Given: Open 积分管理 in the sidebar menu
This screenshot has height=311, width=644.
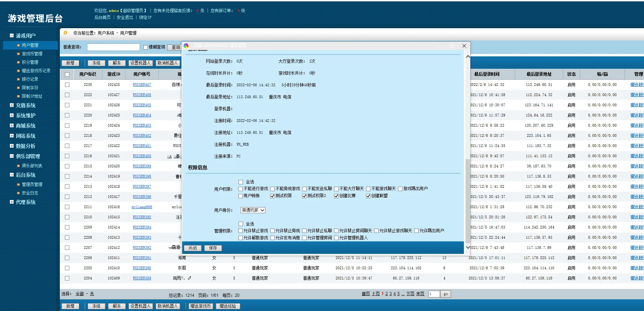Looking at the screenshot, I should coord(30,62).
